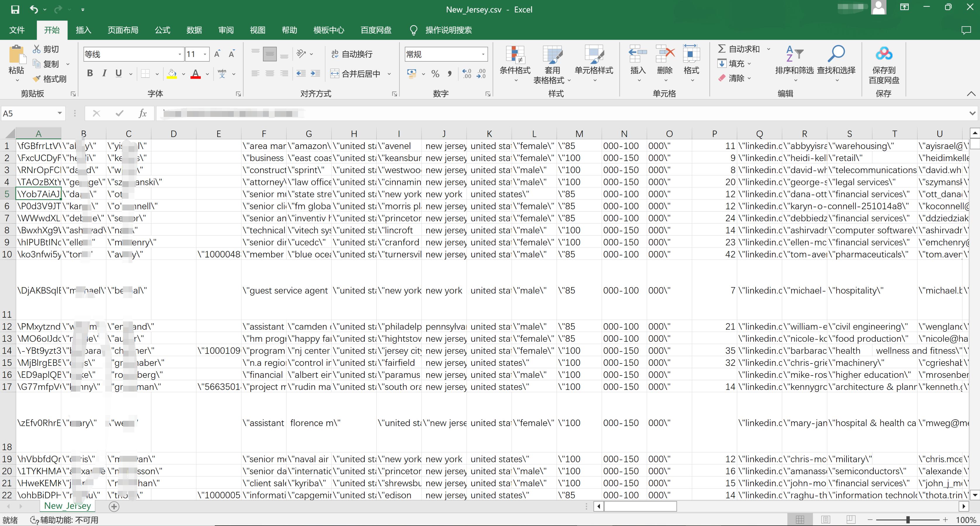Expand the 自动求和 dropdown arrow
This screenshot has height=526, width=980.
(768, 49)
